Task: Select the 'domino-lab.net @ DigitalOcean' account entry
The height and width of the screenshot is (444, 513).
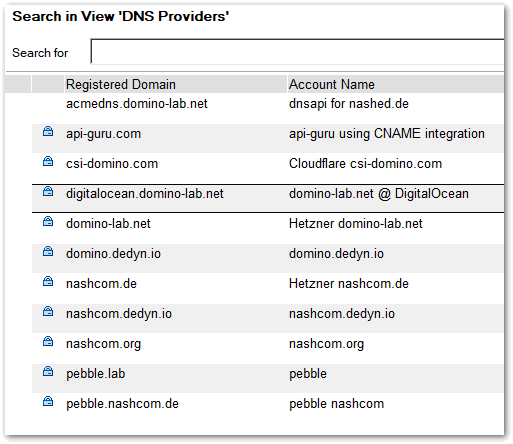Action: (x=379, y=194)
